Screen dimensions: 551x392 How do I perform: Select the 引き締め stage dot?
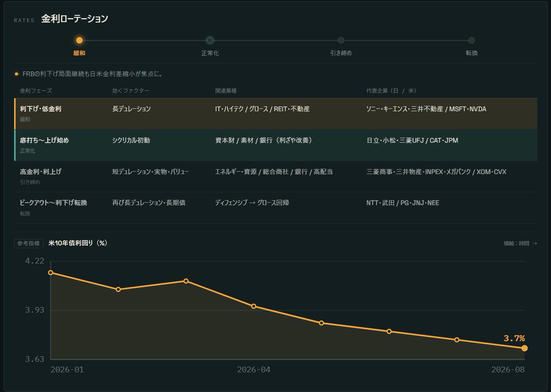[341, 40]
